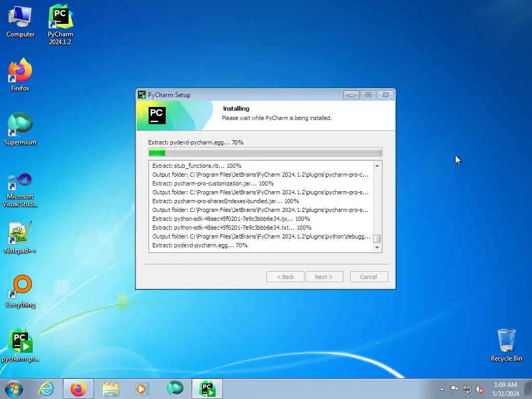Click the Show desktop strip at taskbar end
This screenshot has height=399, width=532.
(528, 389)
